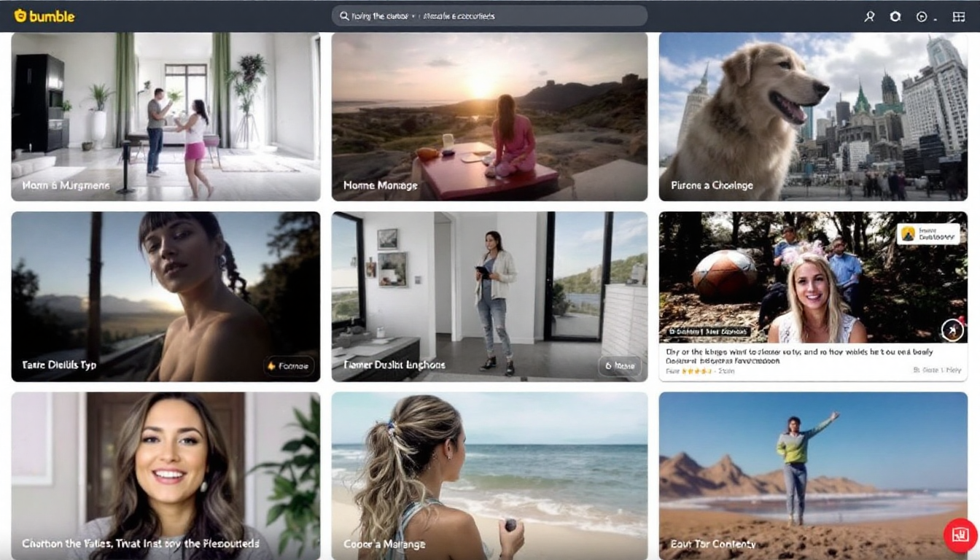Open the beach walking video thumbnail

(489, 474)
